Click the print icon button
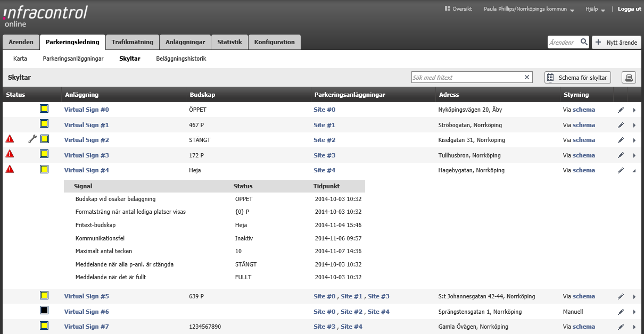Image resolution: width=644 pixels, height=334 pixels. pos(629,78)
